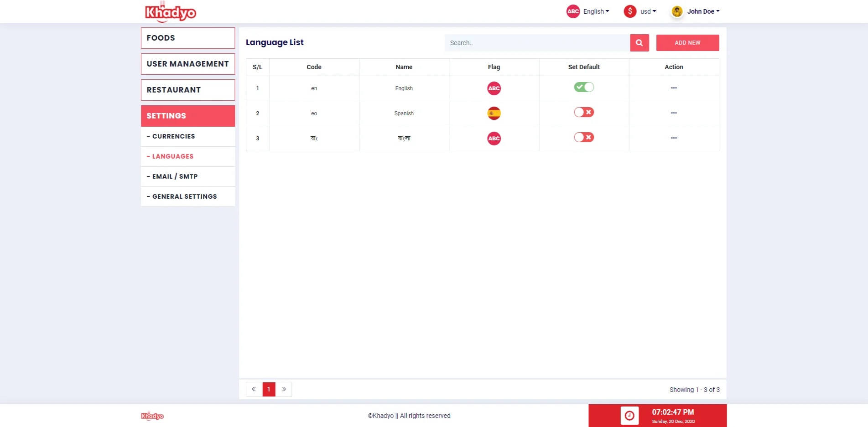868x427 pixels.
Task: Click the Spanish flag icon
Action: tap(494, 113)
